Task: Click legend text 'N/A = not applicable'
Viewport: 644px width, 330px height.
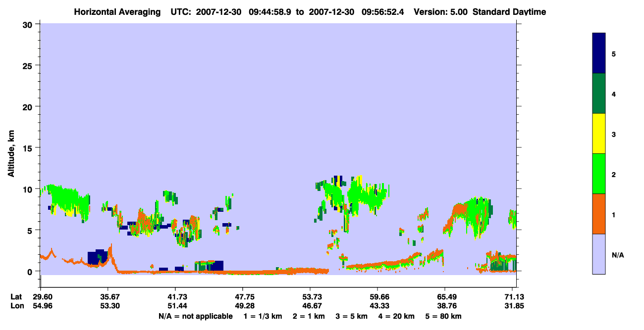Action: 195,316
